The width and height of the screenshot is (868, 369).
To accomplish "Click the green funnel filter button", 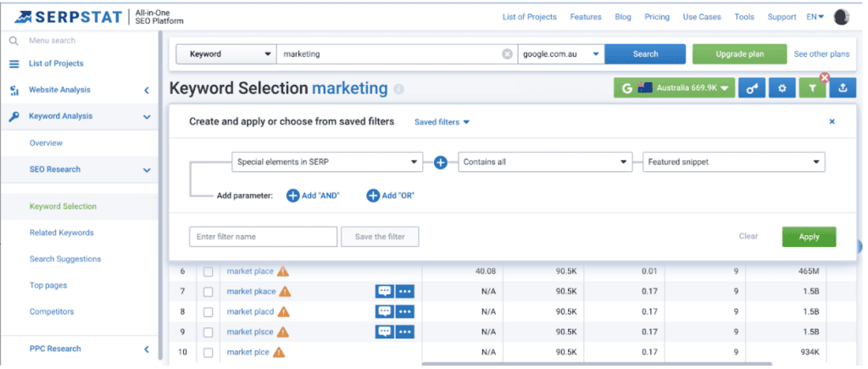I will tap(812, 88).
